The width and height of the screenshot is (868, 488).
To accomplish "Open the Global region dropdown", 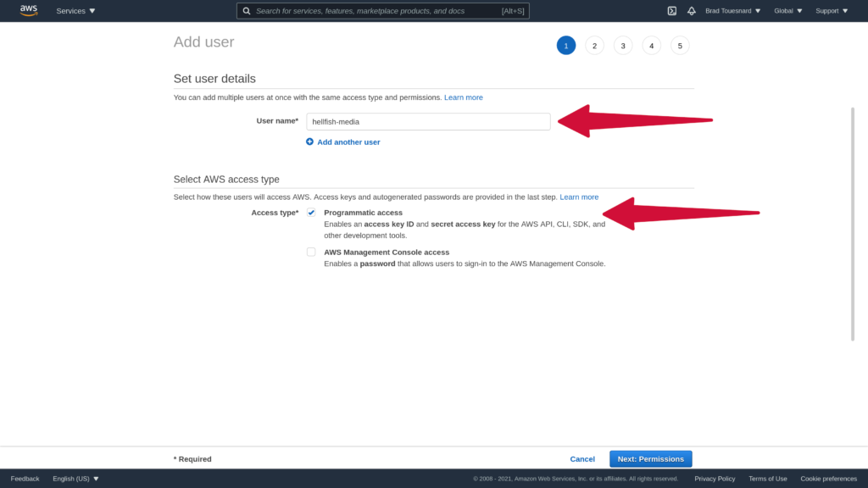I will (787, 10).
